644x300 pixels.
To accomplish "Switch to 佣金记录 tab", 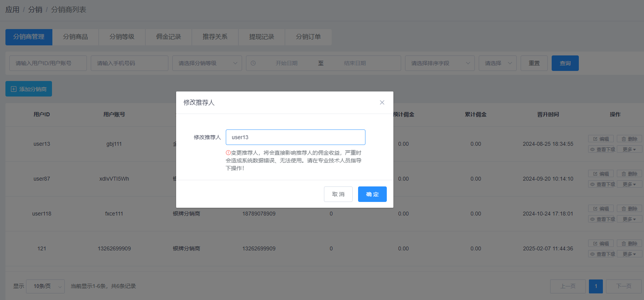I will [x=168, y=37].
